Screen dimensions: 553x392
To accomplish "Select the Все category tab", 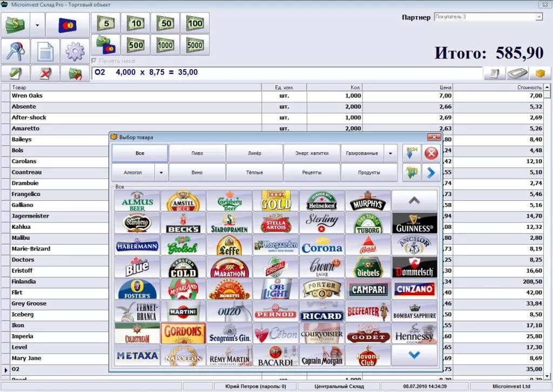I will pyautogui.click(x=140, y=153).
